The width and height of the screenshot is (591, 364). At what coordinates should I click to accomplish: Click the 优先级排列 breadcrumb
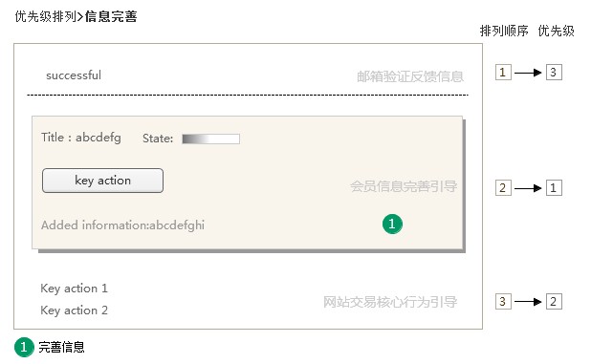pyautogui.click(x=46, y=16)
